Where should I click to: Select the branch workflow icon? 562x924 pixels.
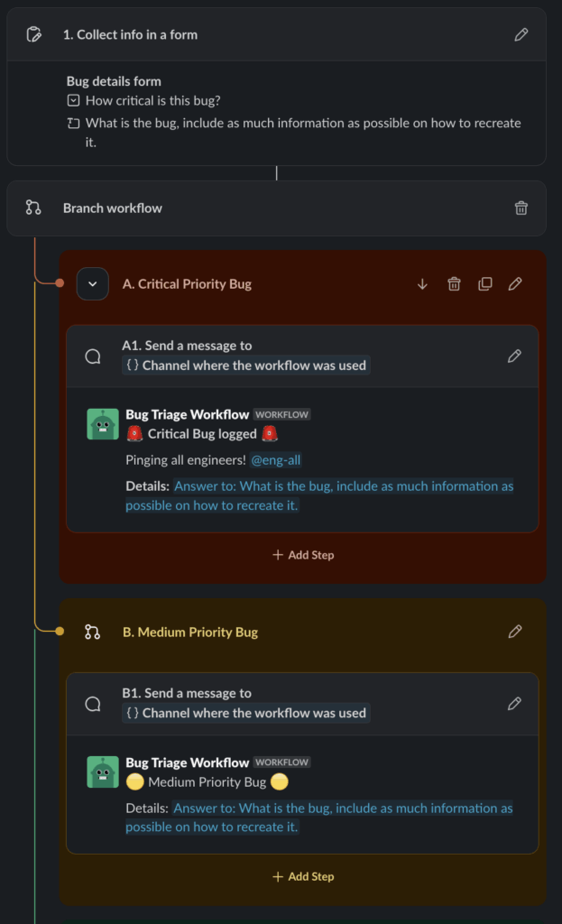(34, 208)
